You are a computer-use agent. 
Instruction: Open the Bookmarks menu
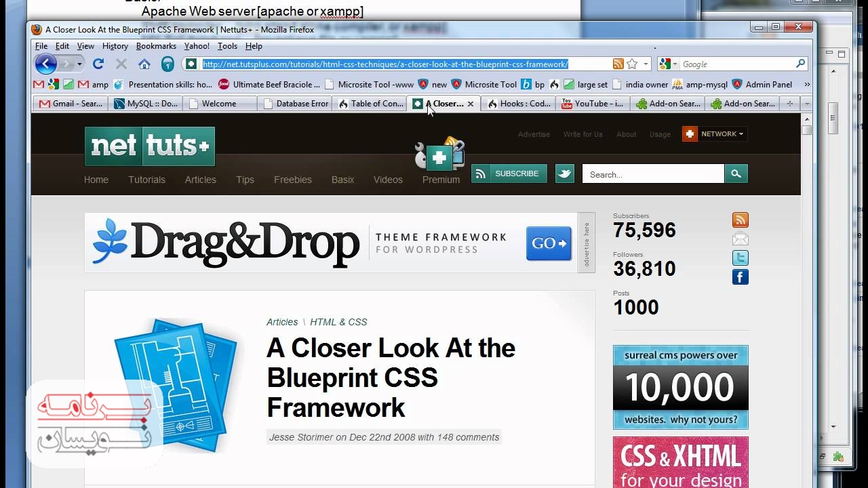(x=156, y=46)
